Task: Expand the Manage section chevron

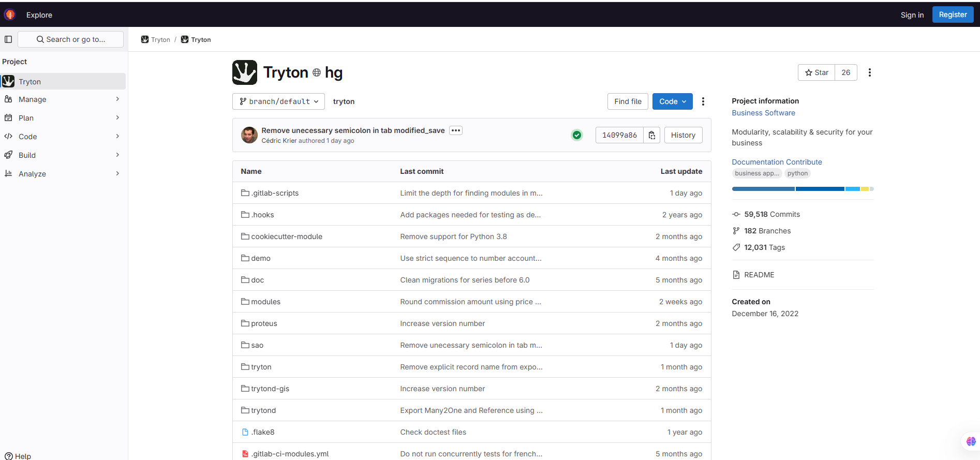Action: [x=117, y=99]
